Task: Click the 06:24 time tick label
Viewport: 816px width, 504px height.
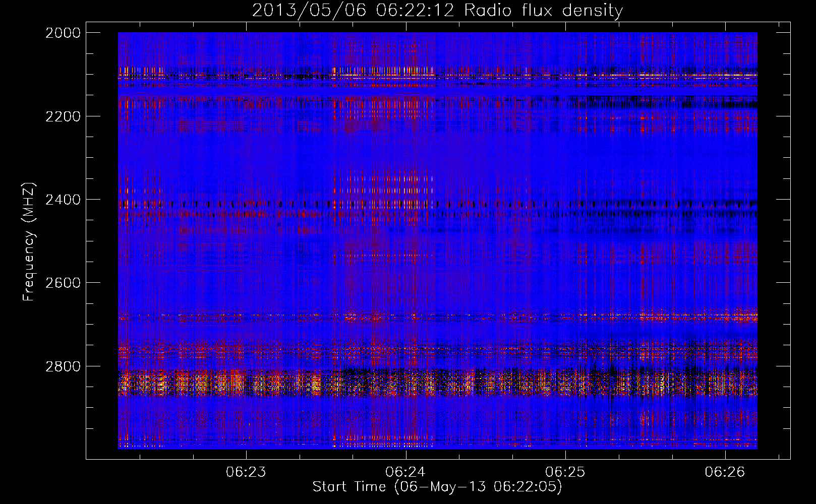Action: point(406,472)
